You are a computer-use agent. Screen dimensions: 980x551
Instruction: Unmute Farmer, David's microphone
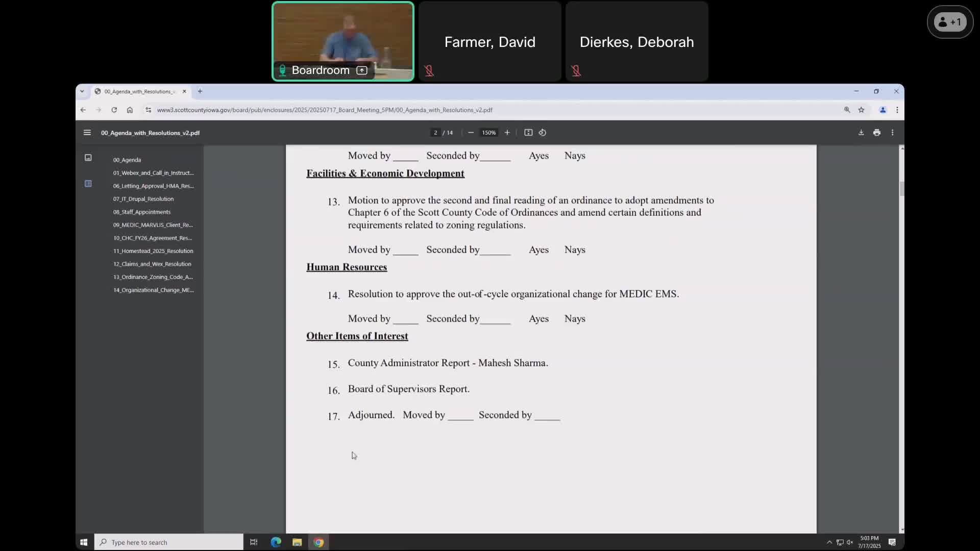429,71
